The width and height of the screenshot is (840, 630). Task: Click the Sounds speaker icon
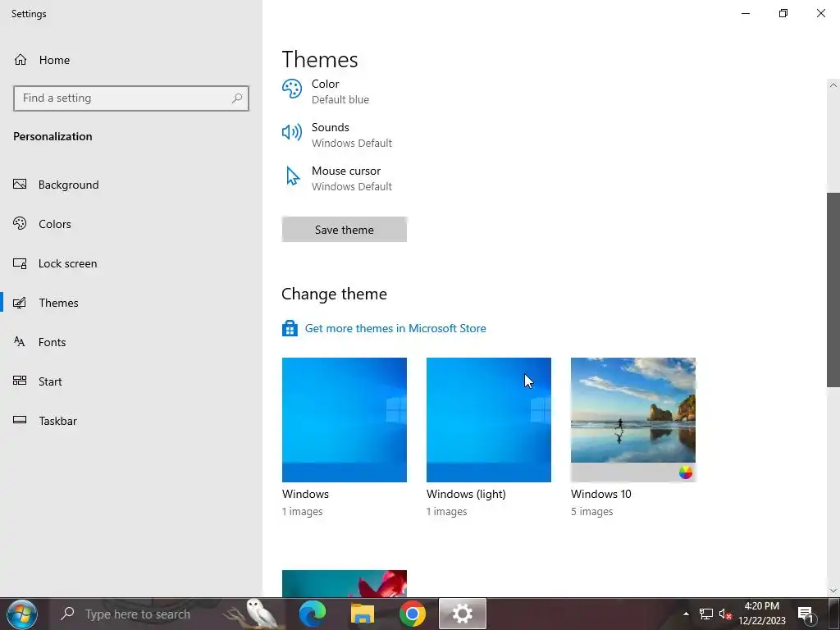[292, 132]
